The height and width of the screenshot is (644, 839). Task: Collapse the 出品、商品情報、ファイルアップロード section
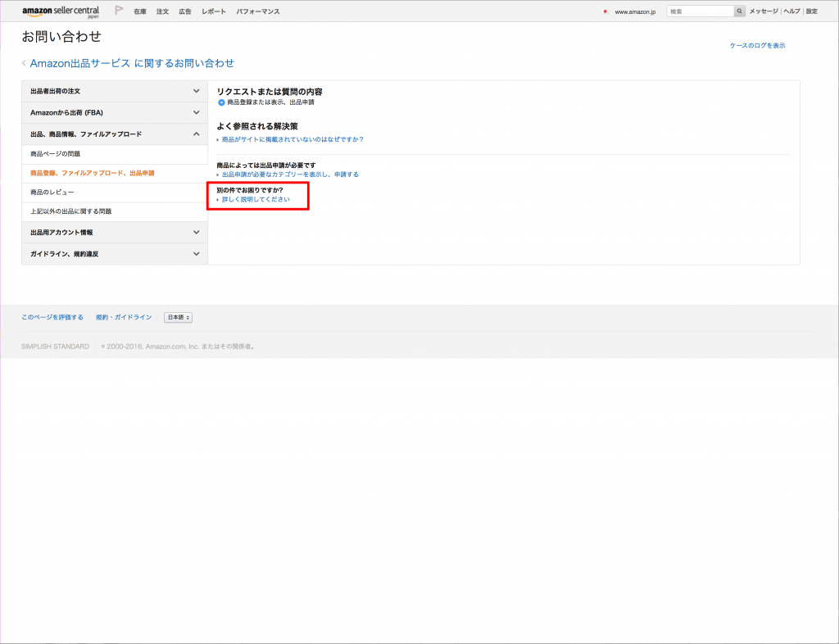[x=115, y=134]
